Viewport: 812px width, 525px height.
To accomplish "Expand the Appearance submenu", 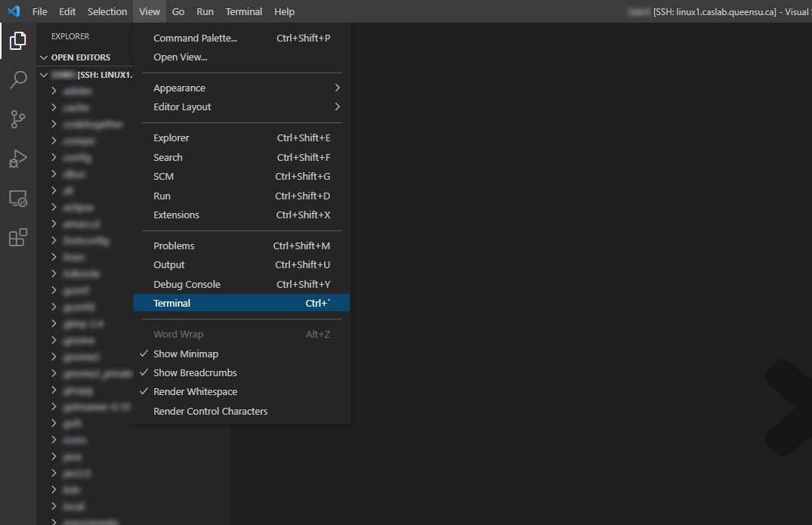I will [241, 88].
